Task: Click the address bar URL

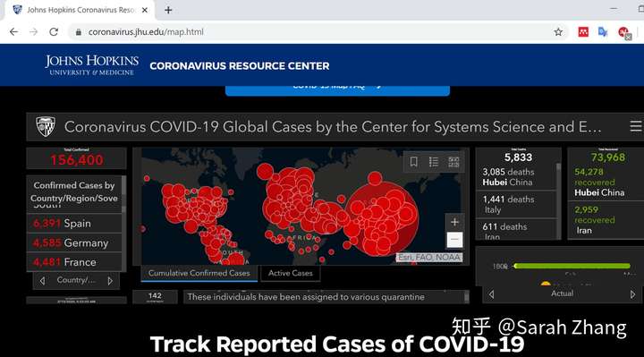Action: click(146, 32)
